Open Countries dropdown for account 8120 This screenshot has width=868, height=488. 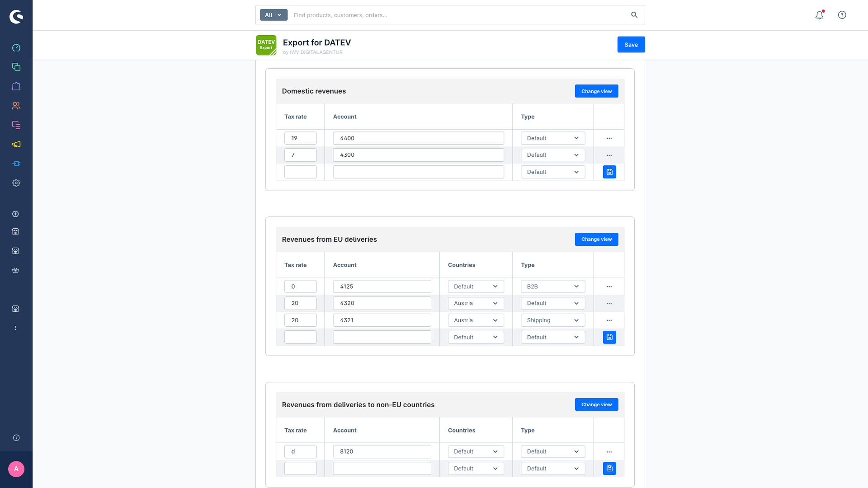tap(476, 451)
